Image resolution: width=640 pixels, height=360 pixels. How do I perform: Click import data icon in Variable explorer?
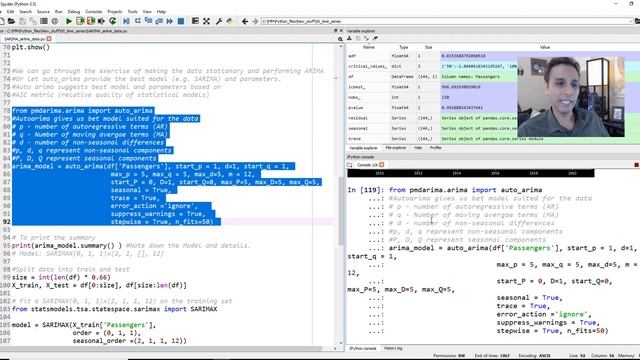click(349, 38)
